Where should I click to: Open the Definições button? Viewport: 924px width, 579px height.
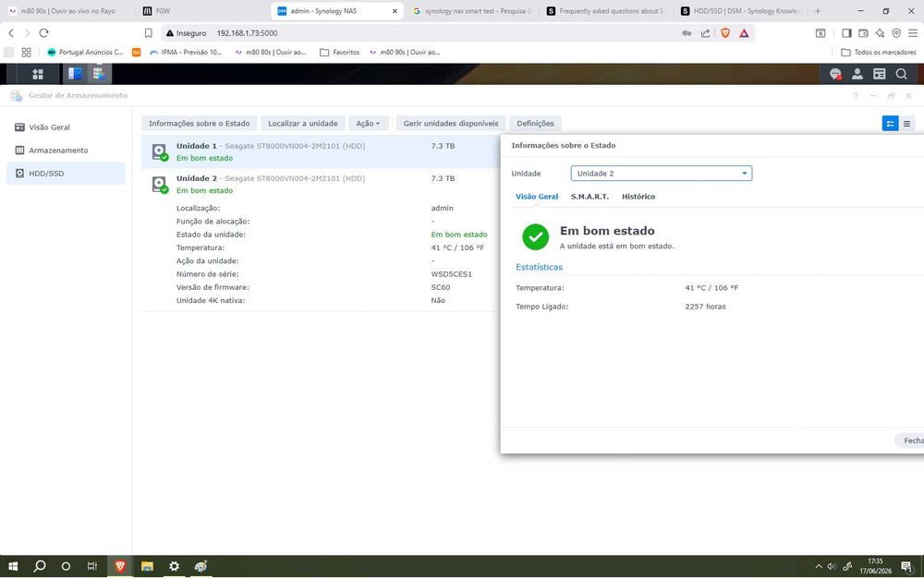pos(535,123)
